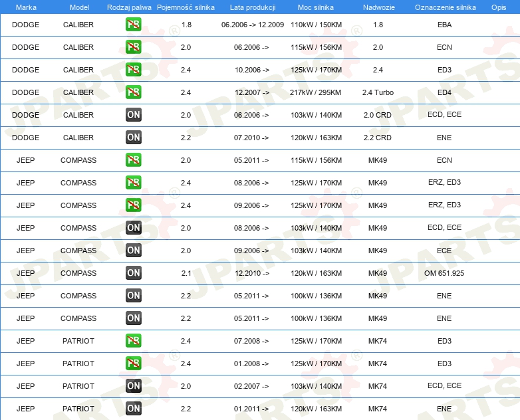Select the PB icon in the Compass 08.2006 2.4 row

[x=133, y=183]
